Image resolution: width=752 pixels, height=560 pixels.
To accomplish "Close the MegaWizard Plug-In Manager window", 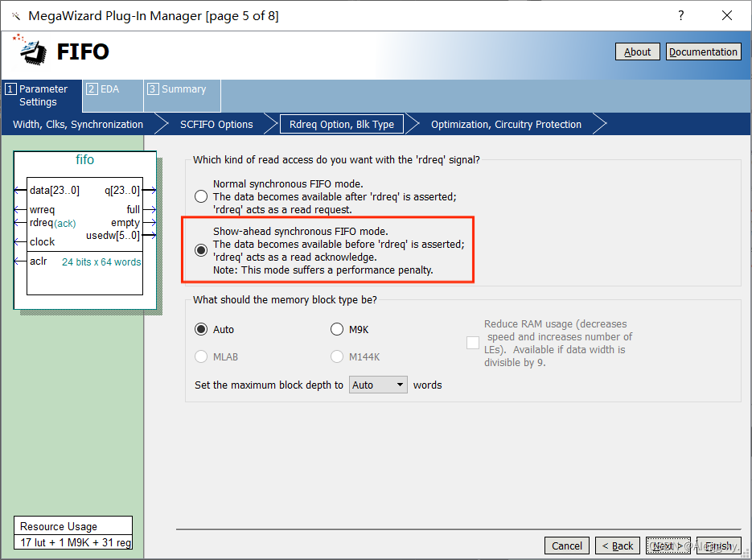I will click(726, 15).
